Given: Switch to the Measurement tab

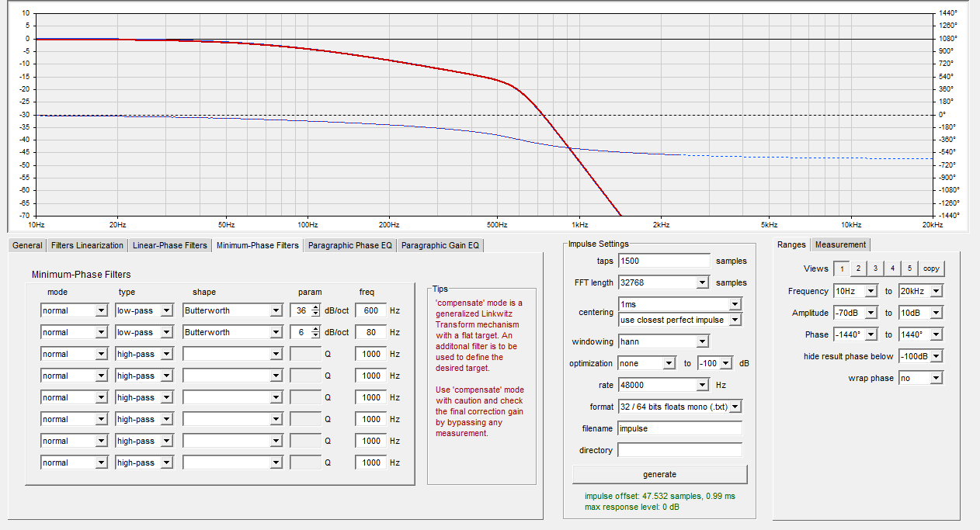Looking at the screenshot, I should pos(840,244).
